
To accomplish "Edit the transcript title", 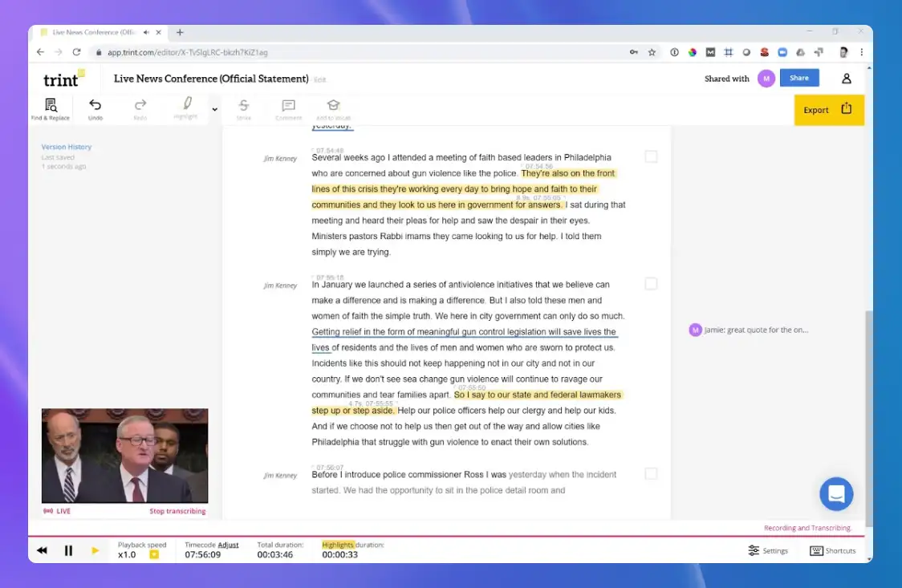I will tap(320, 80).
